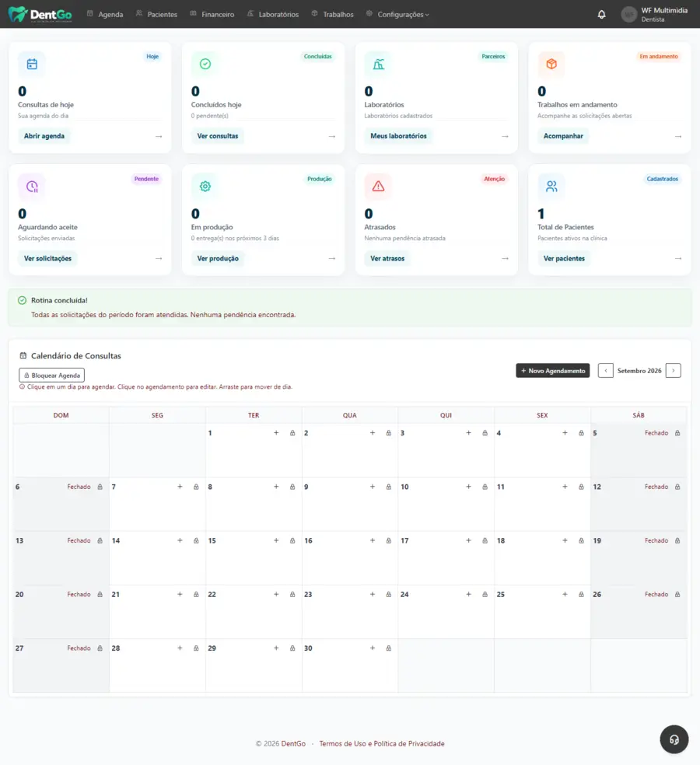The image size is (700, 765).
Task: Click the arrow in Trabalhos em andamento card
Action: click(x=678, y=136)
